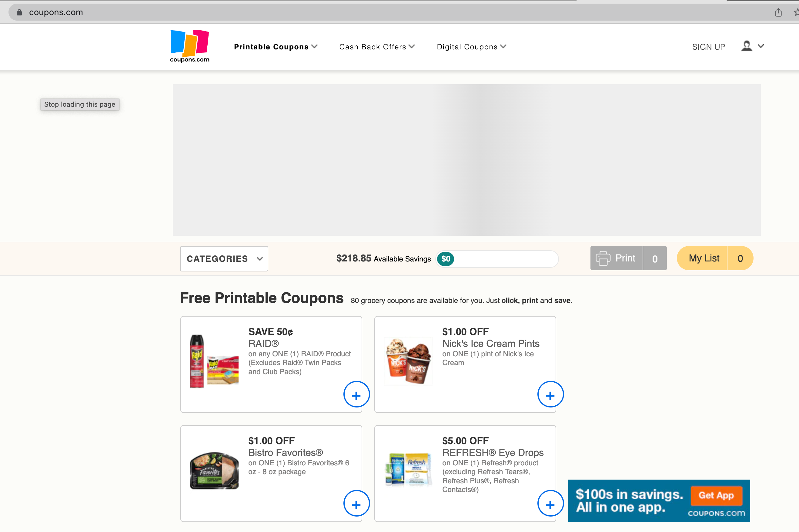
Task: Click the user account profile icon
Action: [x=746, y=46]
